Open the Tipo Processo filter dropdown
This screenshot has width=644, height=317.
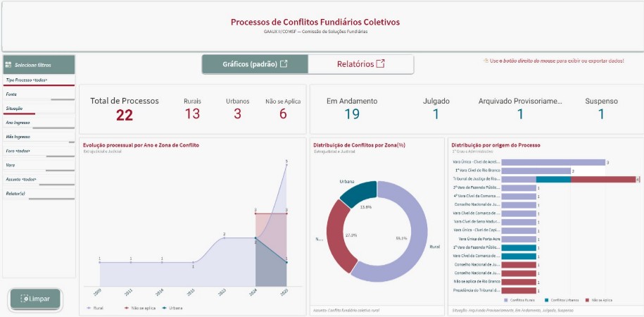click(39, 80)
